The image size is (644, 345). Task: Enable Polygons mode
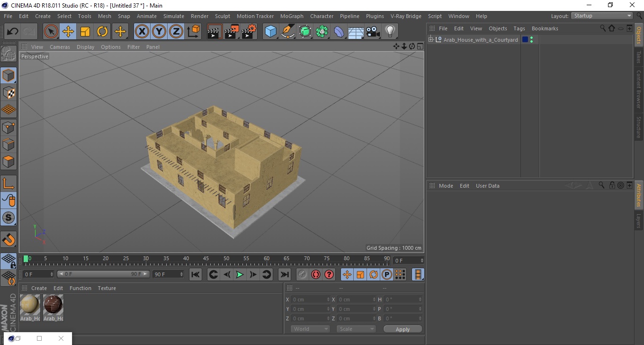coord(9,161)
